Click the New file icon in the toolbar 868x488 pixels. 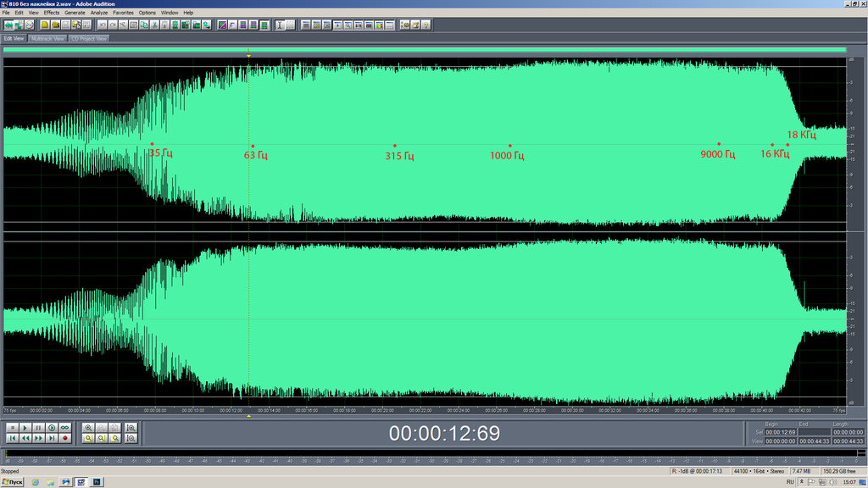[46, 25]
